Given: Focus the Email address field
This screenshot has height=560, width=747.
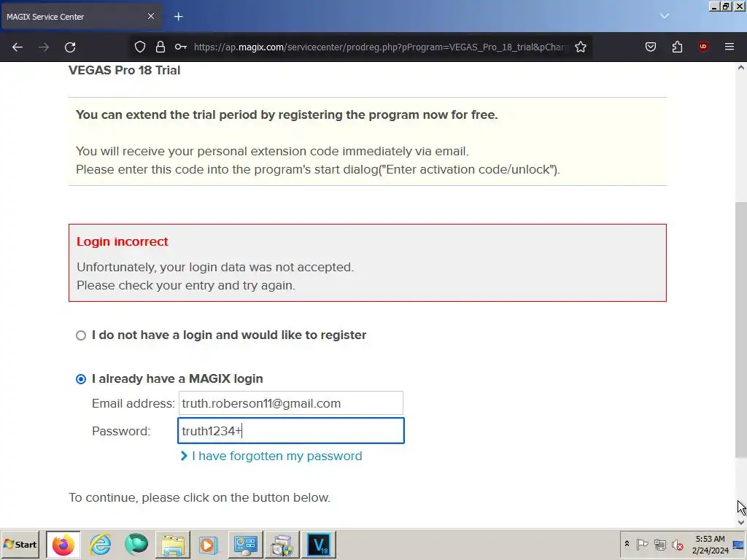Looking at the screenshot, I should coord(290,403).
